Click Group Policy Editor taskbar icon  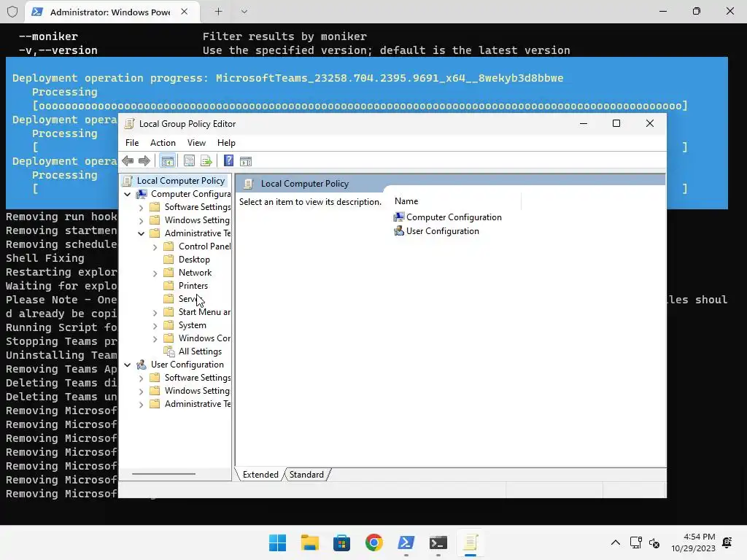point(471,542)
